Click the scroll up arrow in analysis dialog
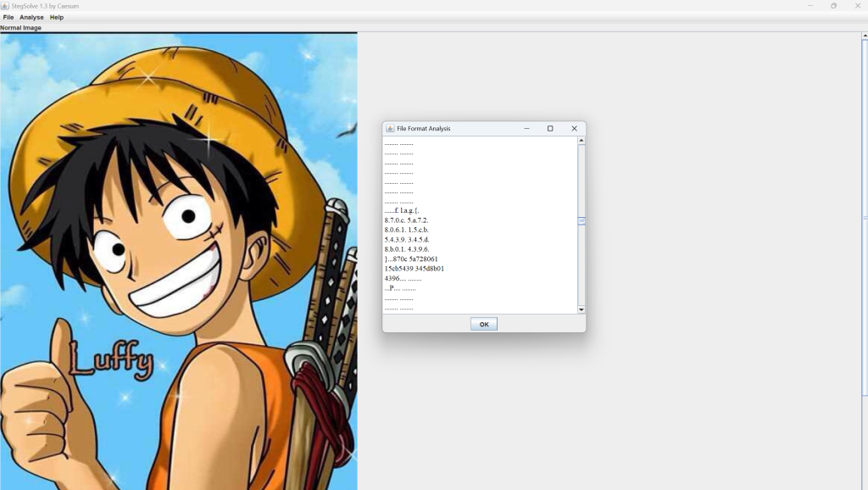Screen dimensions: 868x490 581,141
